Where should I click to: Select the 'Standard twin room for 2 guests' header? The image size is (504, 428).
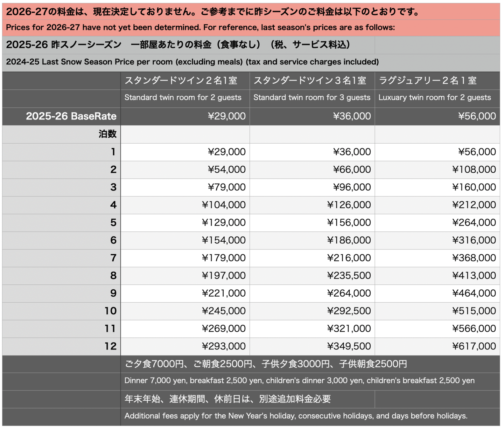point(183,98)
